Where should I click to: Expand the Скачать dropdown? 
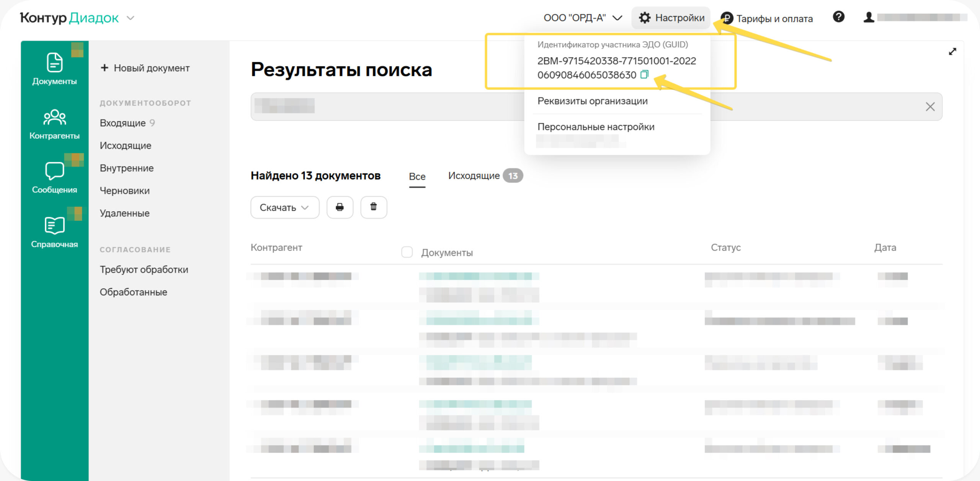tap(284, 207)
